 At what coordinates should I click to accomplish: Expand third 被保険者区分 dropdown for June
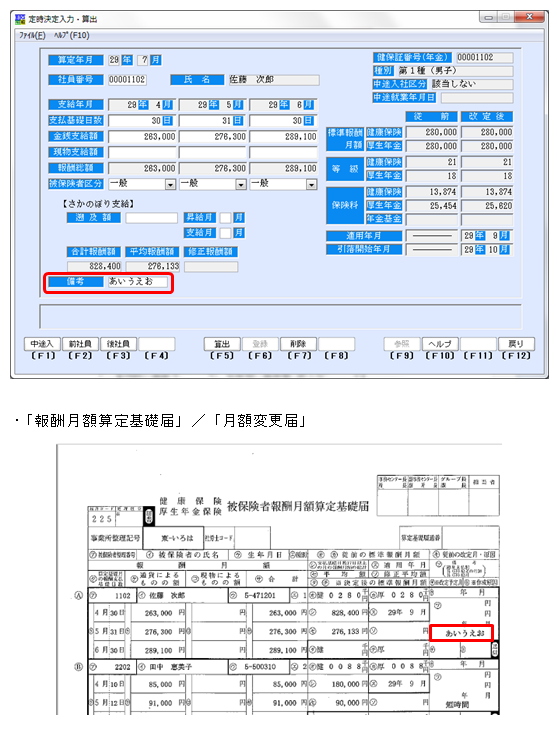point(311,185)
